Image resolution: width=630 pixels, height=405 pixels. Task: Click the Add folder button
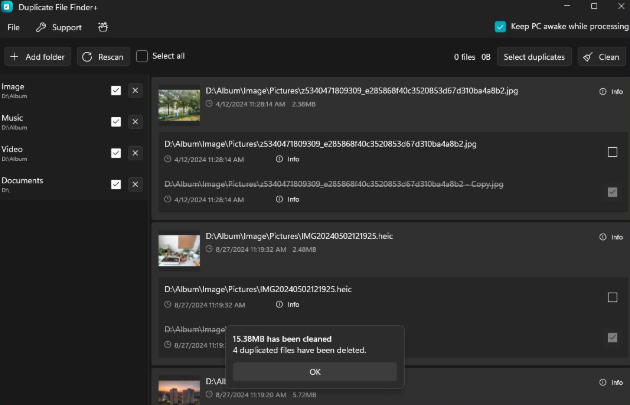pos(37,57)
